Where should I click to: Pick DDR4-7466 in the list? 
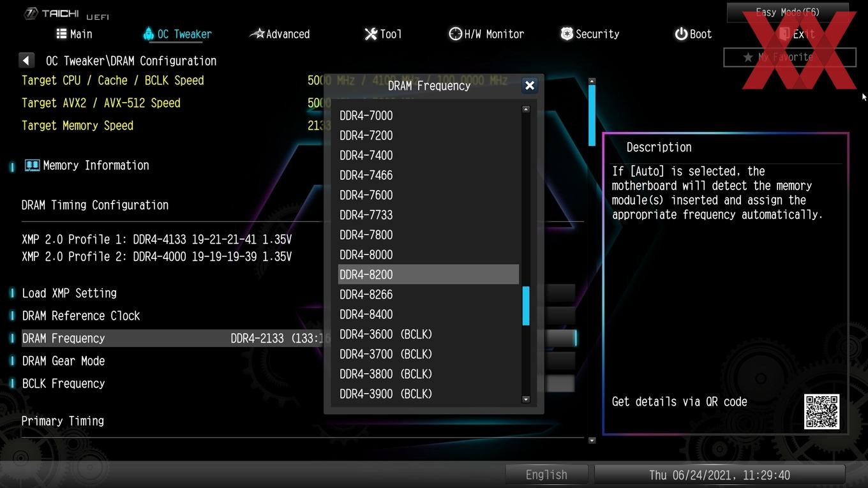click(x=428, y=175)
